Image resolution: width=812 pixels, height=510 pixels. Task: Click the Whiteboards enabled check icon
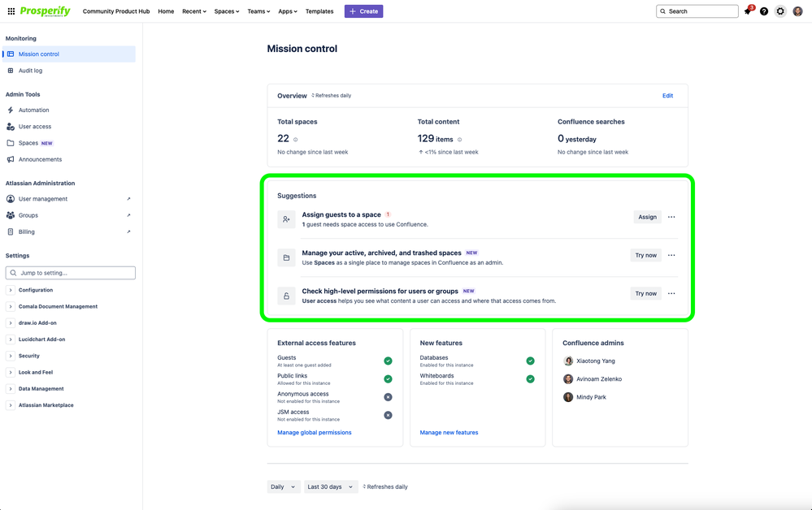click(530, 379)
